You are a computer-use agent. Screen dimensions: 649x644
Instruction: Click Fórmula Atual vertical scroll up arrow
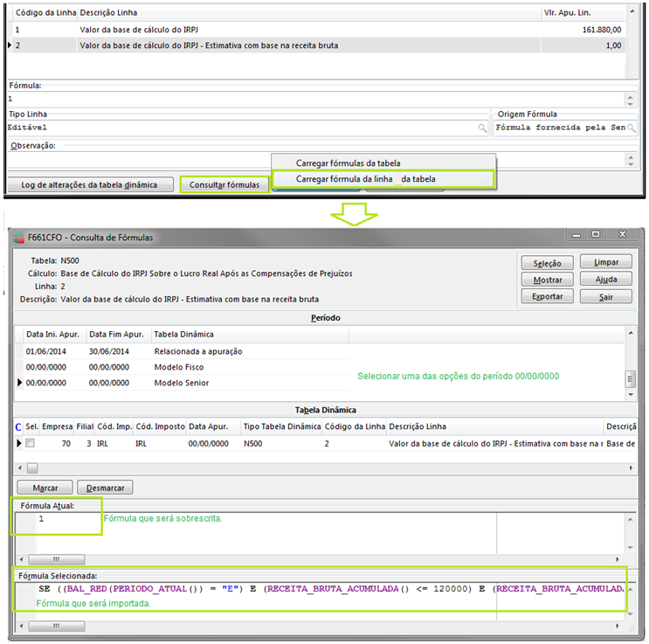tap(630, 519)
